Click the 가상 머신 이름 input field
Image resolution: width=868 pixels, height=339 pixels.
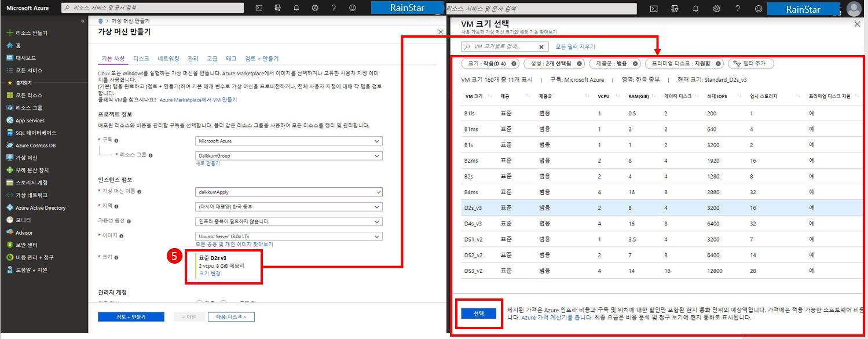tap(289, 192)
